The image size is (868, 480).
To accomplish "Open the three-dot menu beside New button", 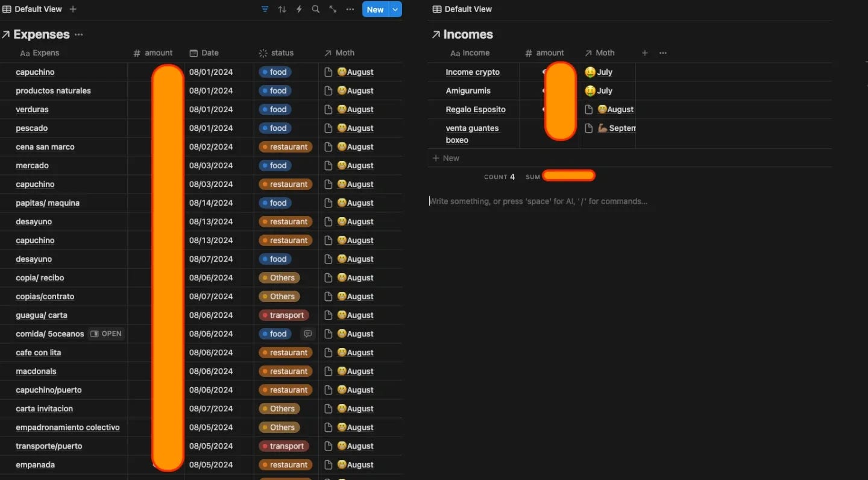I will click(350, 10).
